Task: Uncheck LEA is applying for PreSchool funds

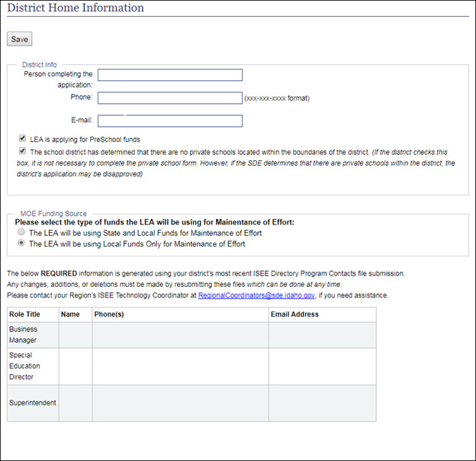Action: click(22, 139)
